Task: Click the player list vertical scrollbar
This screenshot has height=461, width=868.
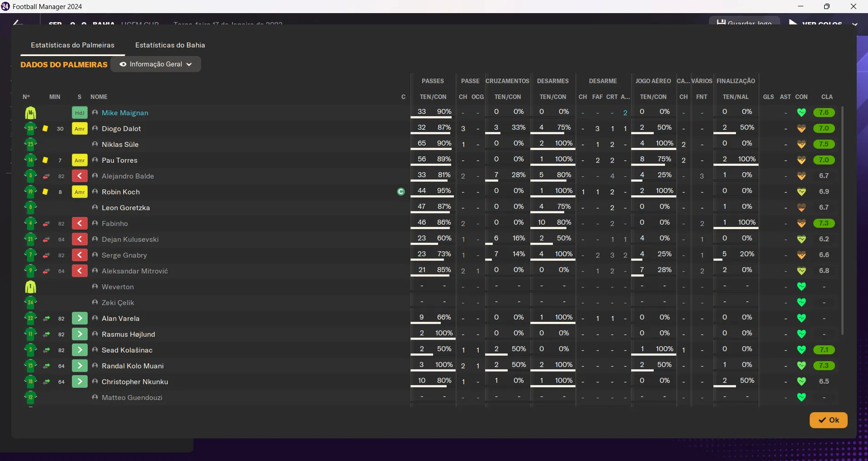Action: point(842,221)
